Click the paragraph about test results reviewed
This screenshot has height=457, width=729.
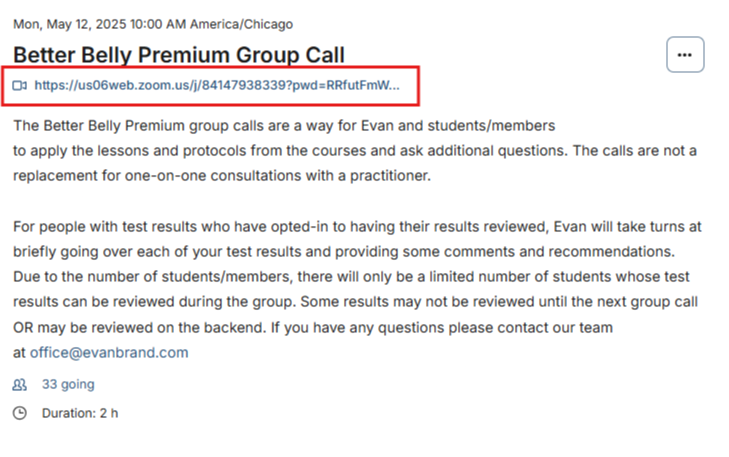(x=357, y=289)
